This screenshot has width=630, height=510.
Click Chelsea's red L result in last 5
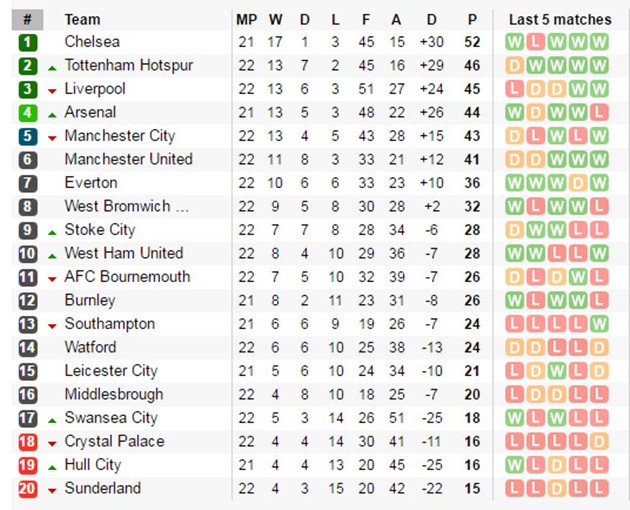(x=536, y=42)
